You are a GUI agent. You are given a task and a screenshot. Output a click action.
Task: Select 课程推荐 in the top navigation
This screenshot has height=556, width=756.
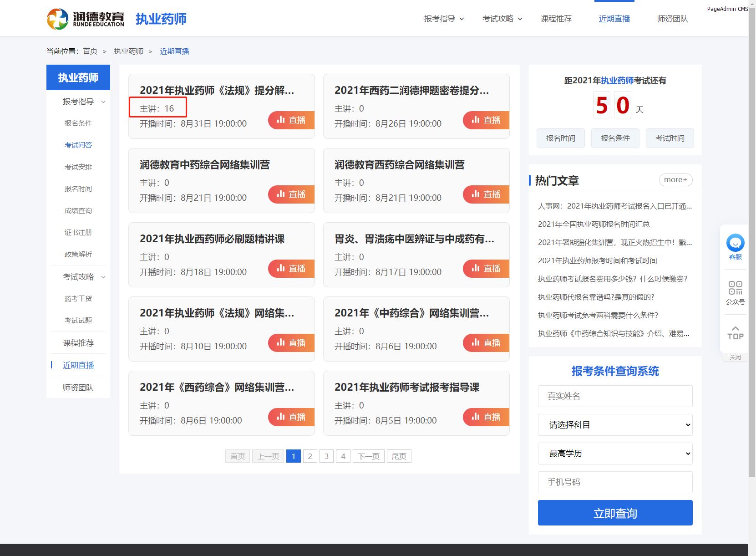pyautogui.click(x=556, y=19)
